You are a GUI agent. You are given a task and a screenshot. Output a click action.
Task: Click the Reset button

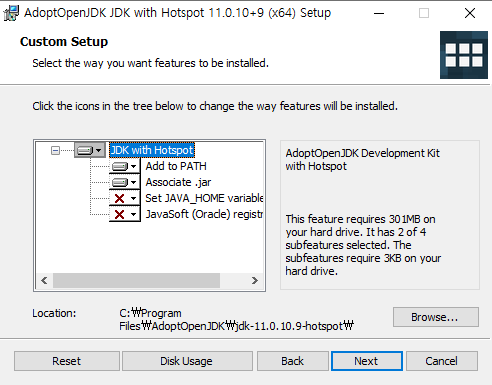click(67, 361)
